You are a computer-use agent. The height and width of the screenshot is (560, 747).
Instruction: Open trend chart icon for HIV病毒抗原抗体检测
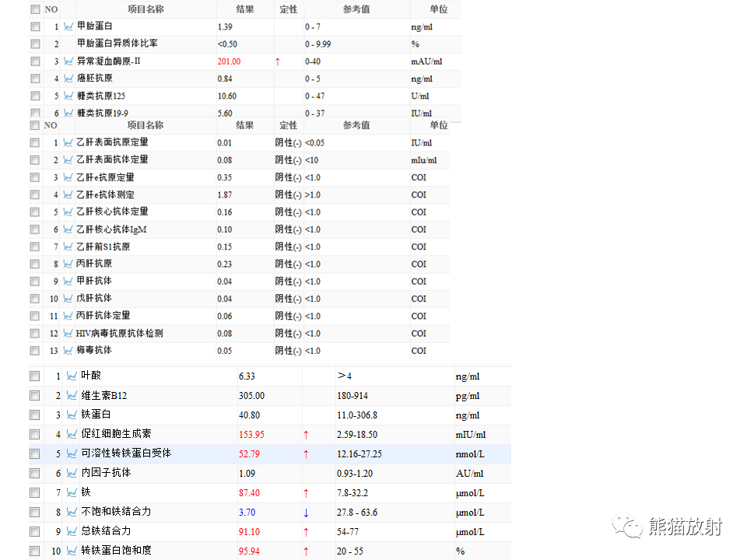click(x=68, y=333)
